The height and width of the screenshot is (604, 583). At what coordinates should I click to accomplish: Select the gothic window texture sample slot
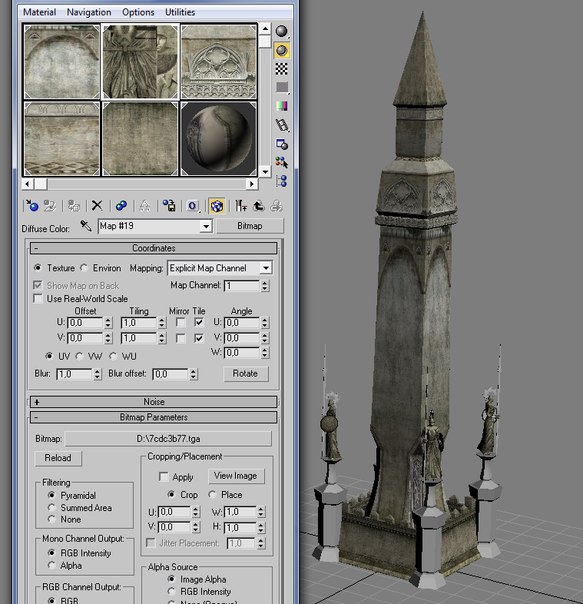coord(218,62)
